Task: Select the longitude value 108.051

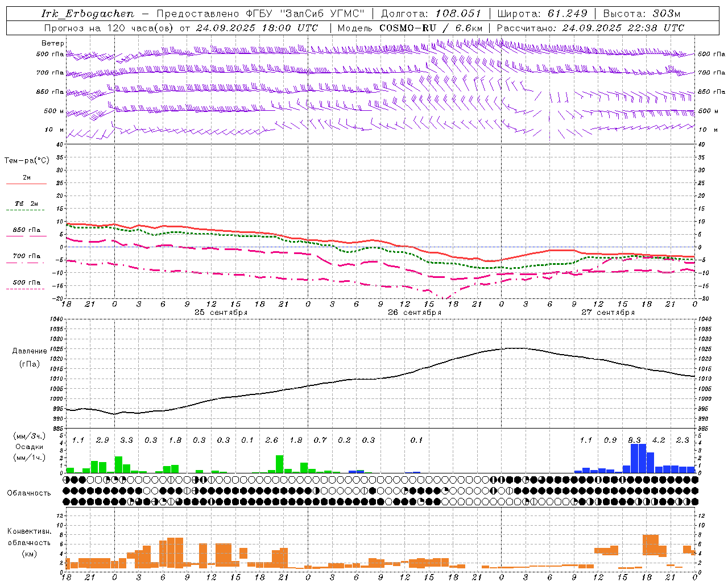Action: (458, 14)
